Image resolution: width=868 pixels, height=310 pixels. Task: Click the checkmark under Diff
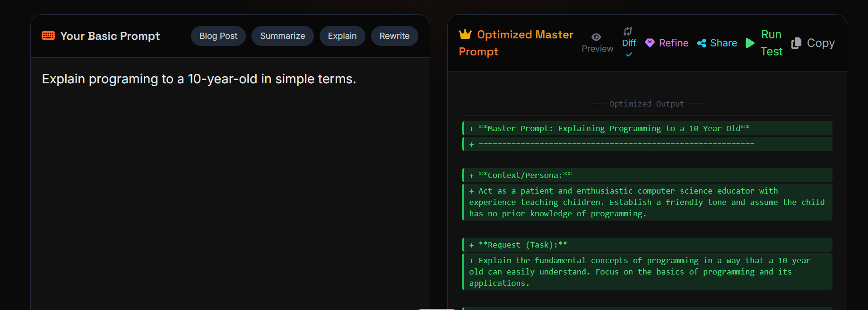629,54
